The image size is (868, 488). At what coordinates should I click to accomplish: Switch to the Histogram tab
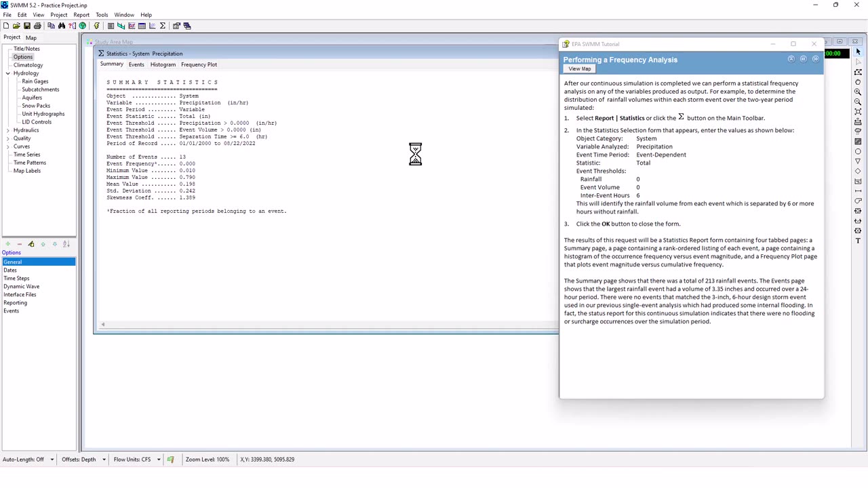(163, 64)
